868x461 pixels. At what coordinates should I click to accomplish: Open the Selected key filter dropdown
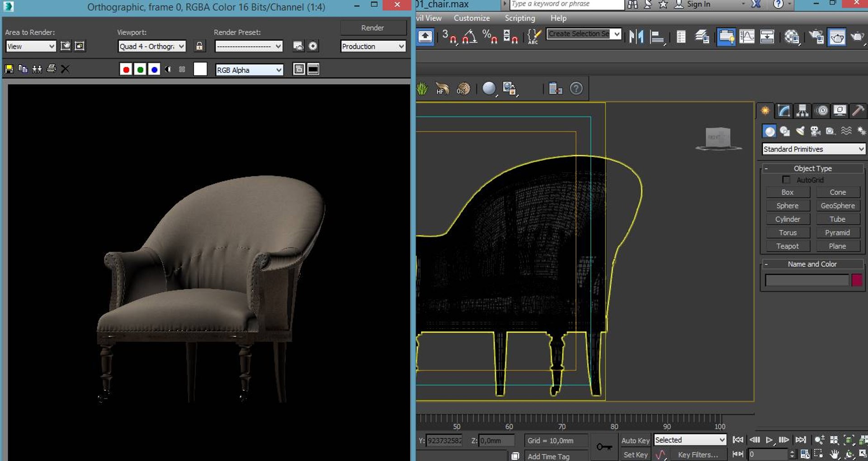[690, 440]
